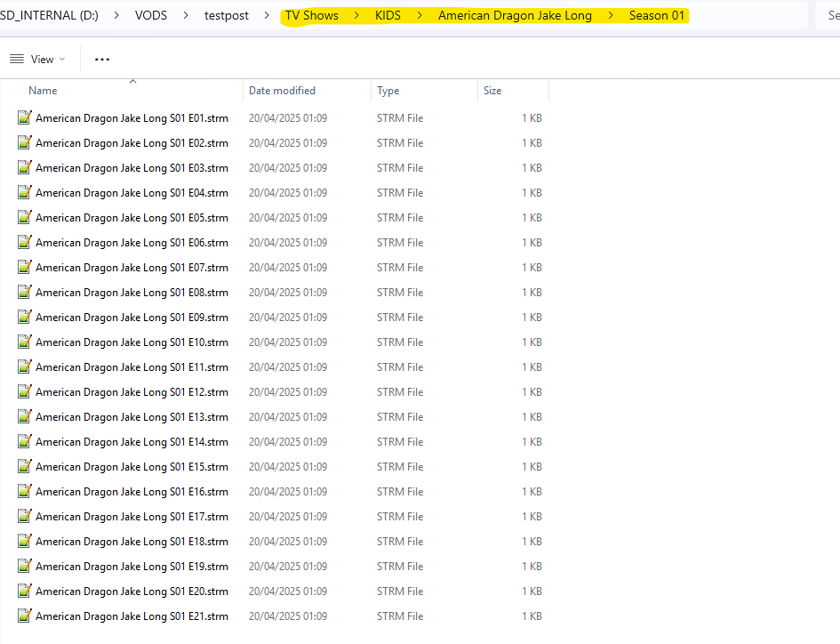Click the E16.strm file icon

pos(24,491)
